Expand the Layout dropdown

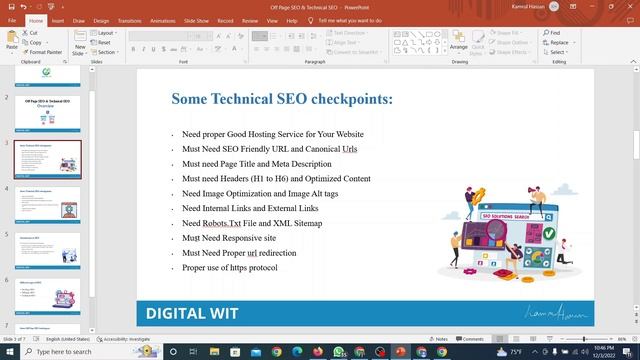(104, 33)
